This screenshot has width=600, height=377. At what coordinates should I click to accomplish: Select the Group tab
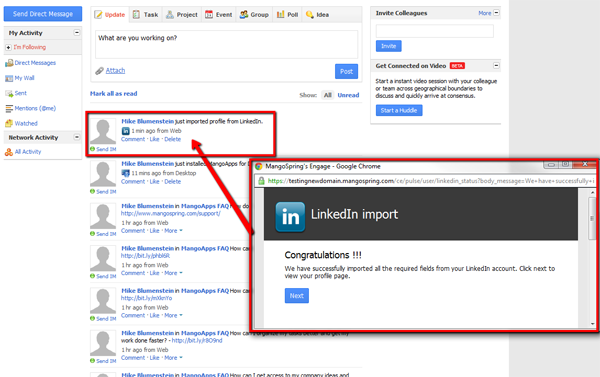pyautogui.click(x=254, y=15)
